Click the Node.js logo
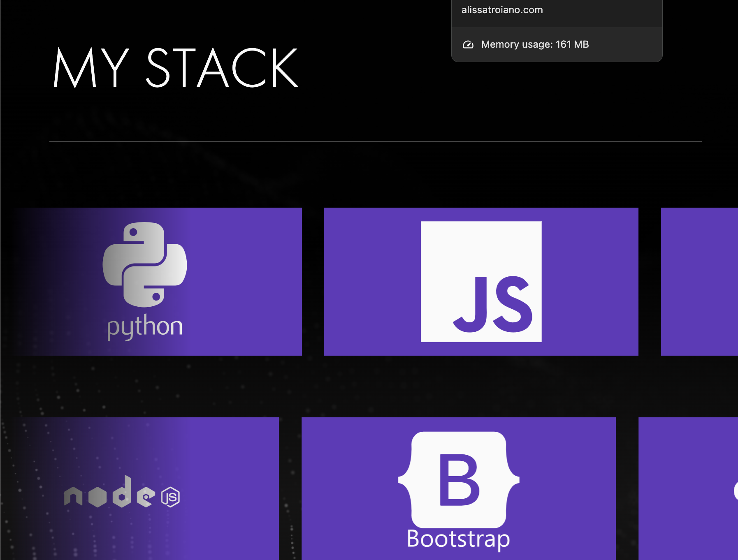The image size is (738, 560). (x=122, y=492)
